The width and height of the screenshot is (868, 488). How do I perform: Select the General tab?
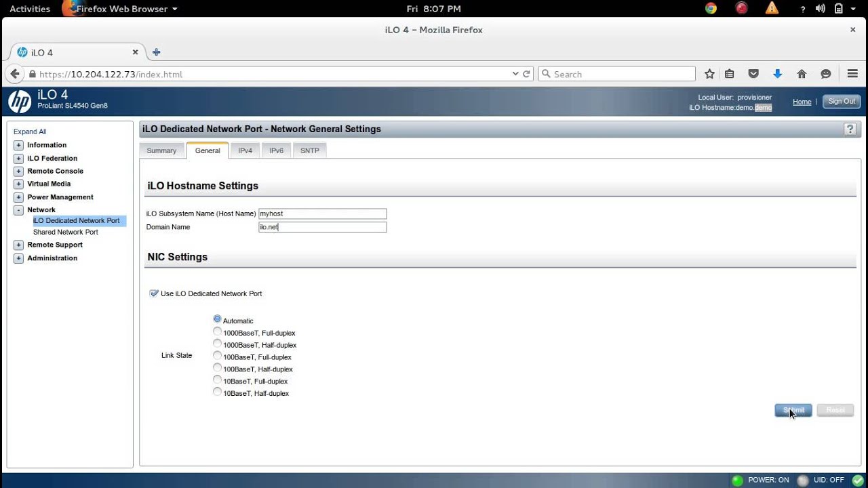click(x=208, y=150)
